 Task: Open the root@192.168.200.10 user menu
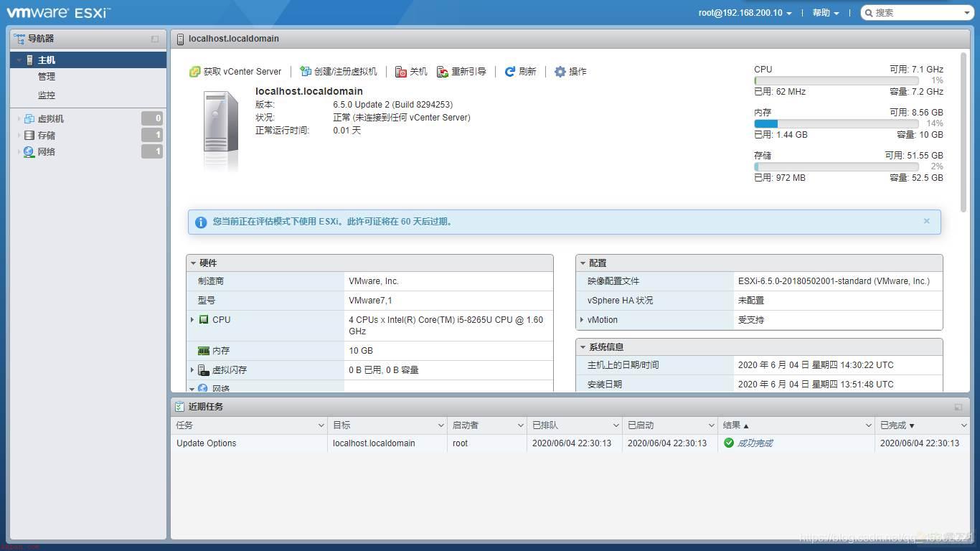point(745,13)
